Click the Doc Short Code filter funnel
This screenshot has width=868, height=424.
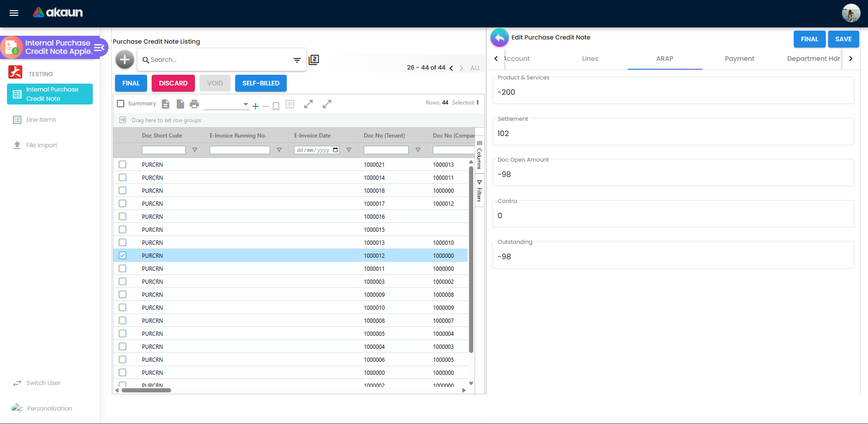(195, 150)
